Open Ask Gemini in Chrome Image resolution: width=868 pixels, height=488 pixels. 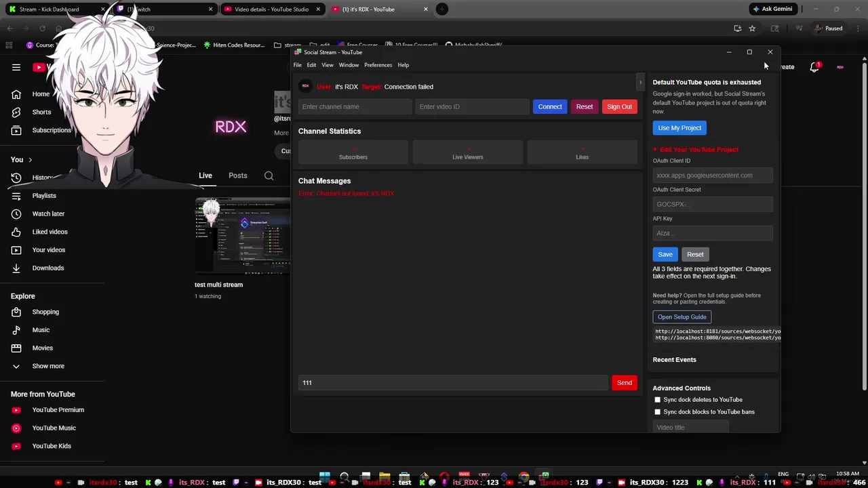pyautogui.click(x=772, y=9)
